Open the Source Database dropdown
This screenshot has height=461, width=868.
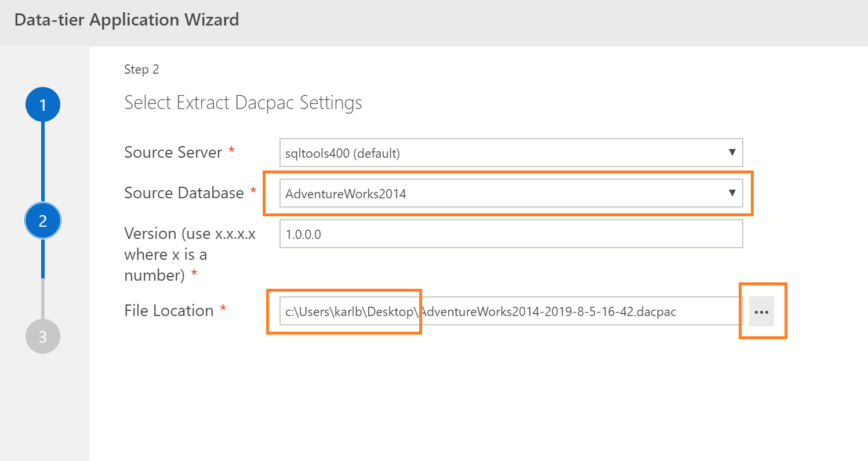(732, 193)
